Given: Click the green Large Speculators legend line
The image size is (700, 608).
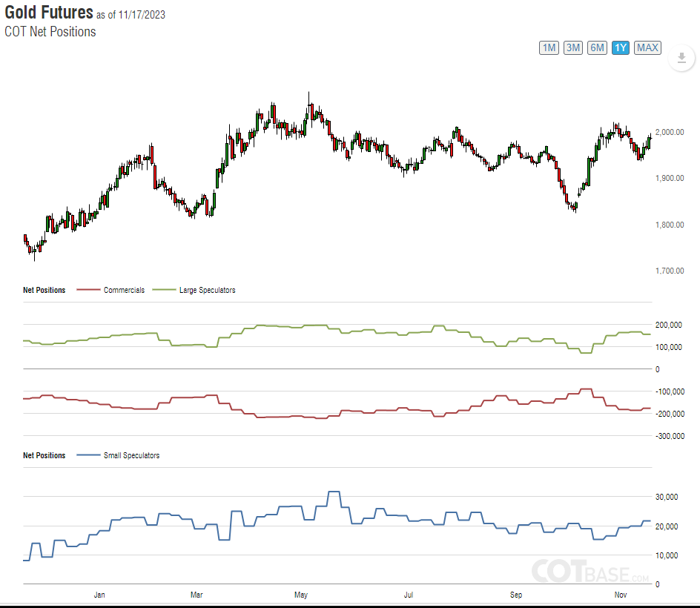Looking at the screenshot, I should tap(164, 290).
